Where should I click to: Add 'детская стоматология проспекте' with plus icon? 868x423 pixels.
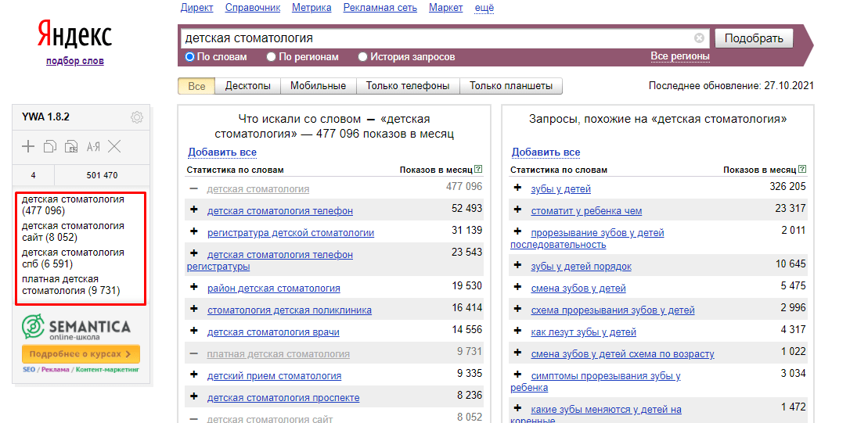coord(194,396)
